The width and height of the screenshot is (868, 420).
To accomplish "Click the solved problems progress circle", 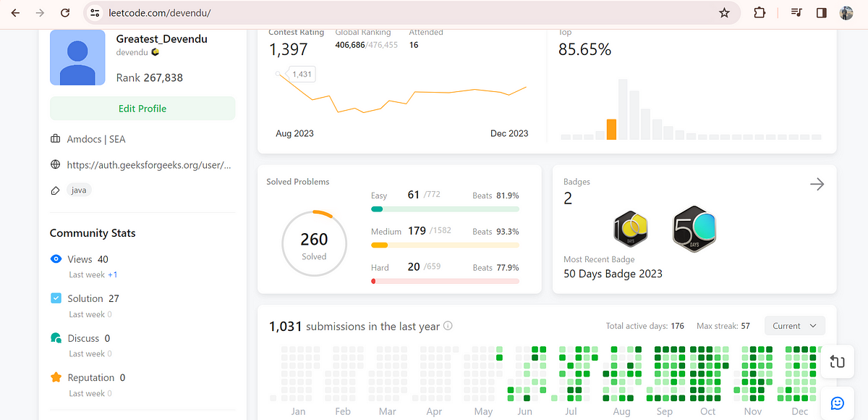I will click(314, 244).
